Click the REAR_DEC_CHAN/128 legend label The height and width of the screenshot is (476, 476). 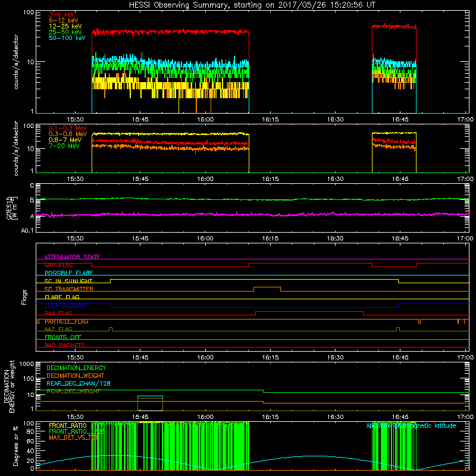(x=79, y=383)
